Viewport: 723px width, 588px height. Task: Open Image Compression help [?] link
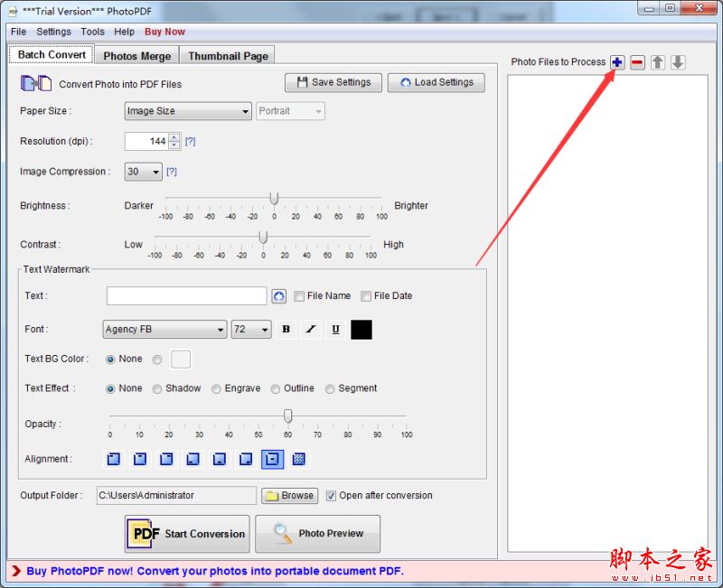[172, 172]
